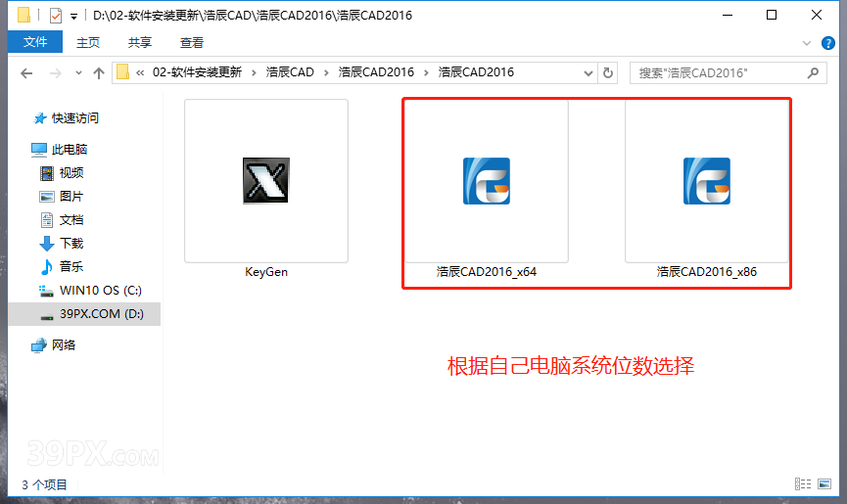Expand the arrow after 浩辰CAD breadcrumb
This screenshot has height=504, width=847.
[326, 72]
